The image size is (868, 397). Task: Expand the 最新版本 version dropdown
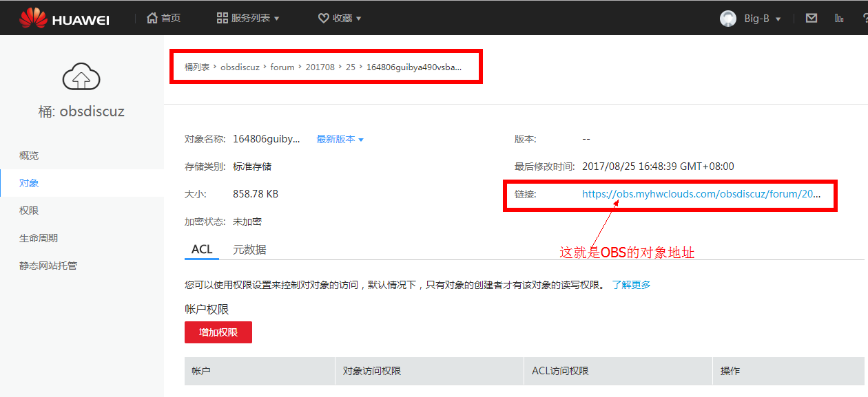click(x=340, y=139)
